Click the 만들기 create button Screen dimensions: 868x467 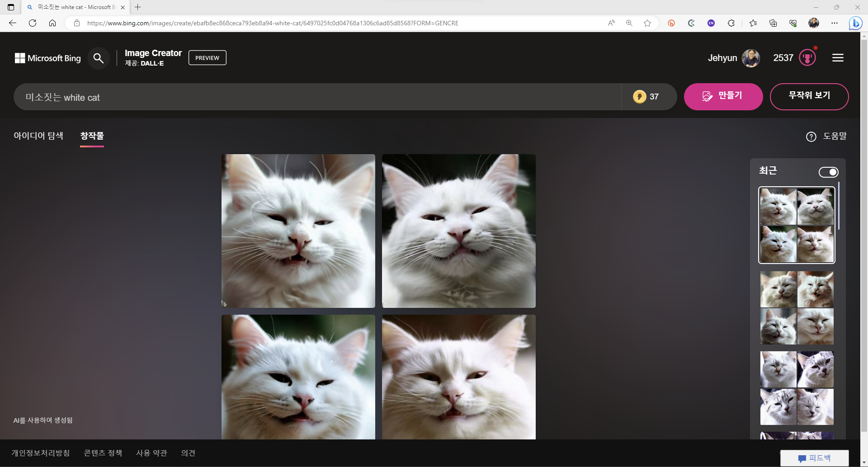[x=723, y=96]
